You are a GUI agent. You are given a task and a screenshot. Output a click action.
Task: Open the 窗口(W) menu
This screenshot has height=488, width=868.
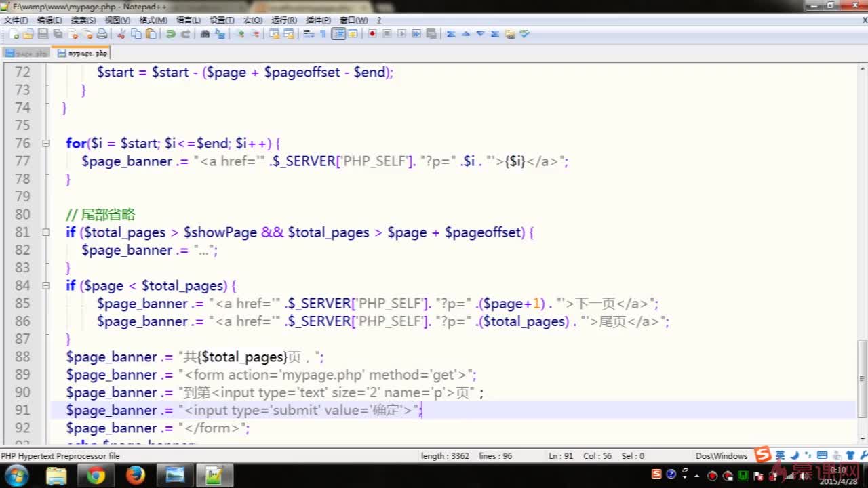pyautogui.click(x=353, y=20)
